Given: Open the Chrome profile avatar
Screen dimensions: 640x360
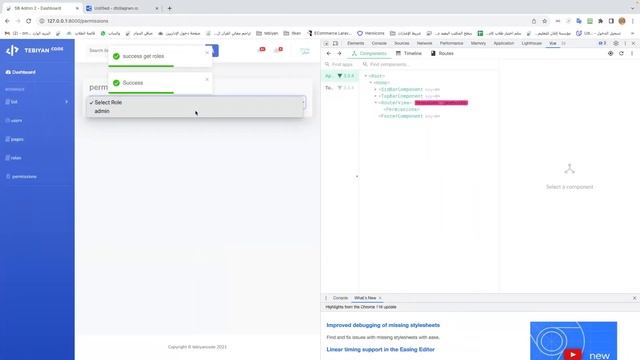Looking at the screenshot, I should click(622, 21).
